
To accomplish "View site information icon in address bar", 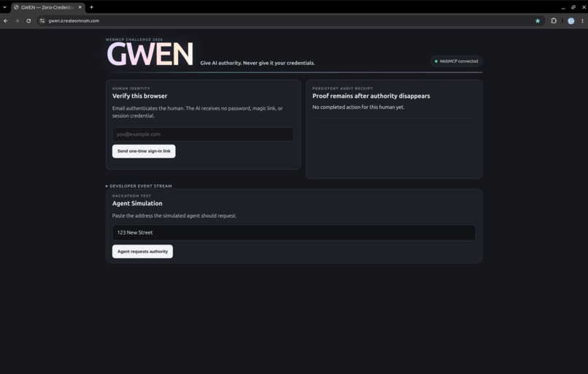I will [x=42, y=21].
